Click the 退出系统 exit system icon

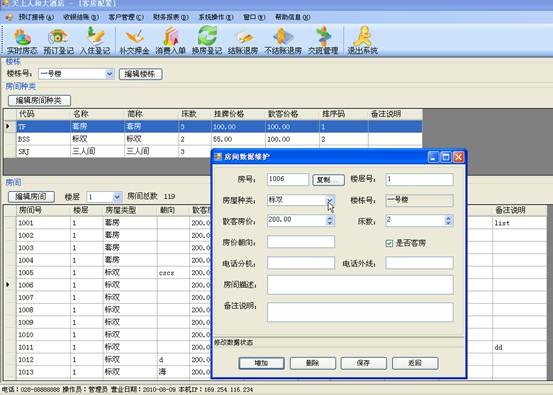tap(363, 41)
